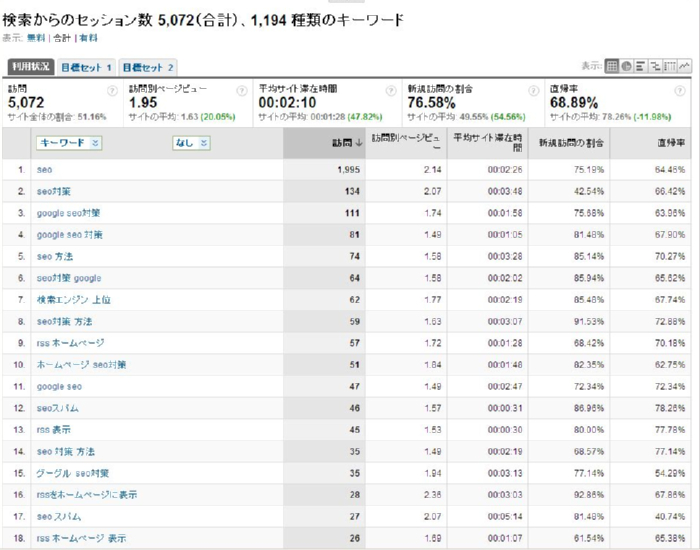Show 無料 search traffic only
This screenshot has height=550, width=700.
pyautogui.click(x=36, y=38)
